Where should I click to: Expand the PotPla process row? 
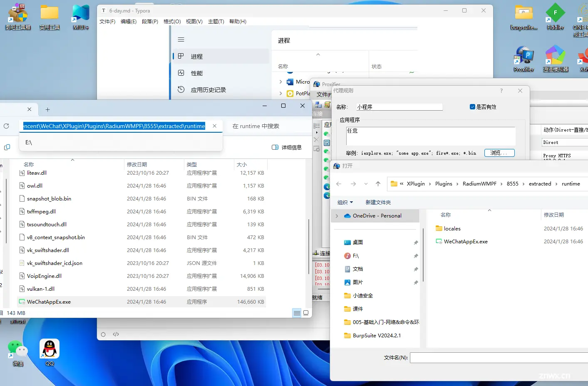click(x=281, y=94)
